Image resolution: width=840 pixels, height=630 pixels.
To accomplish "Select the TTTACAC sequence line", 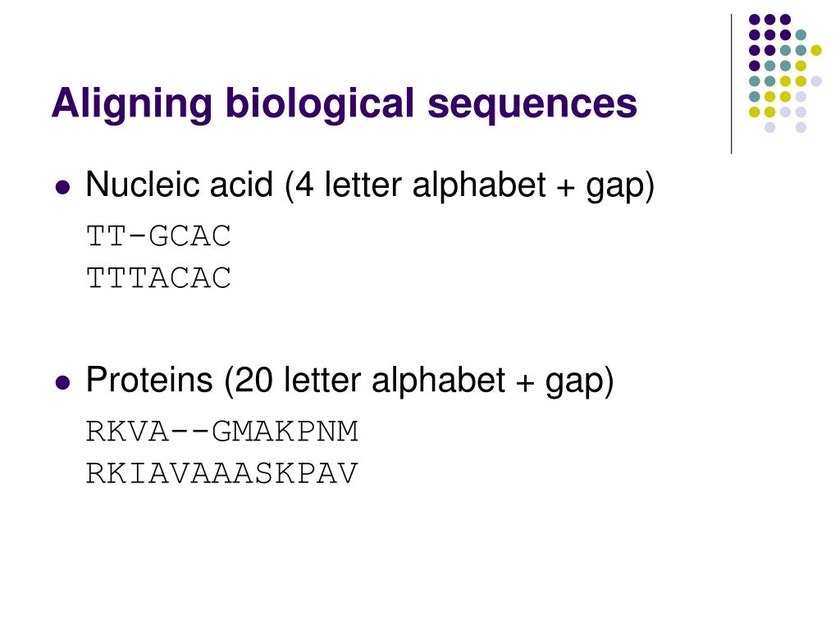I will (x=158, y=278).
